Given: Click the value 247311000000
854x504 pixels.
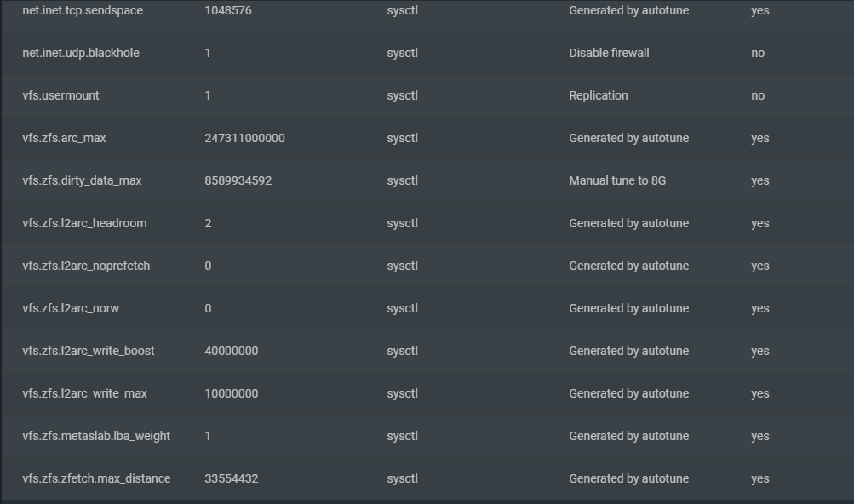Looking at the screenshot, I should coord(244,138).
